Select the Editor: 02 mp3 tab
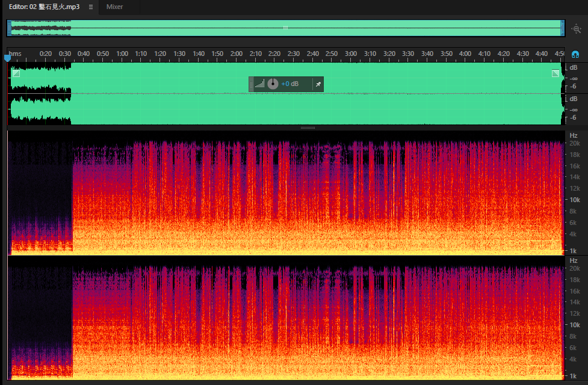This screenshot has height=385, width=588. (45, 7)
